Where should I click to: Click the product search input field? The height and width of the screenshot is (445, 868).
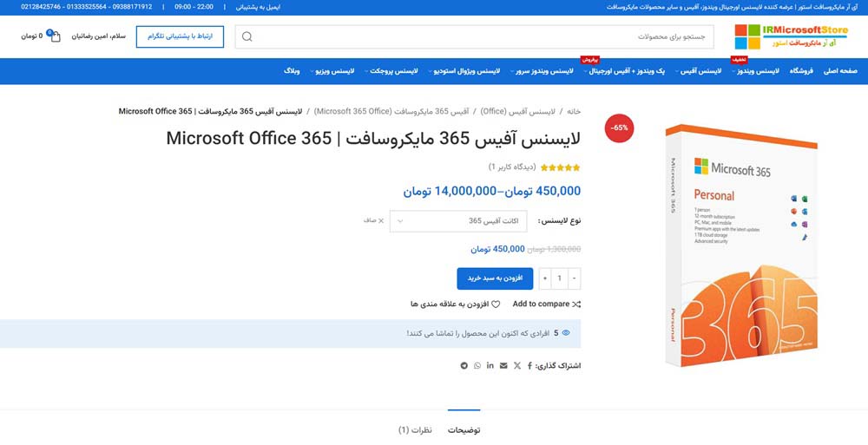486,36
